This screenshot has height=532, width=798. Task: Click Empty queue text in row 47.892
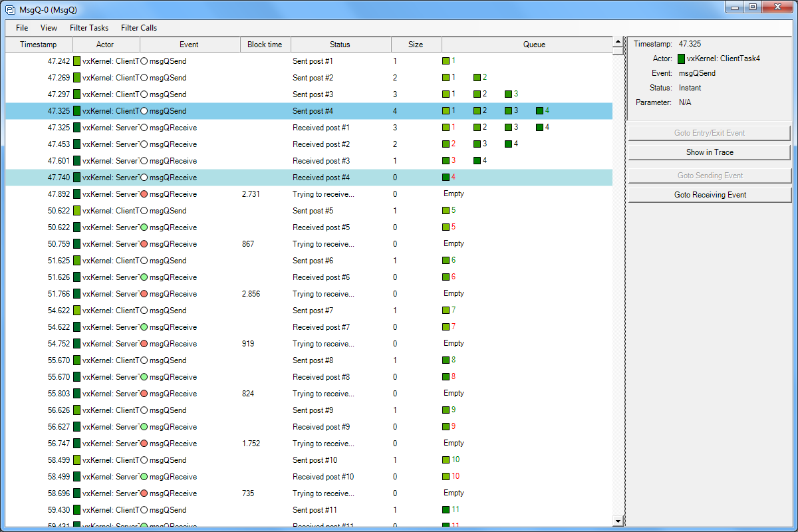454,194
